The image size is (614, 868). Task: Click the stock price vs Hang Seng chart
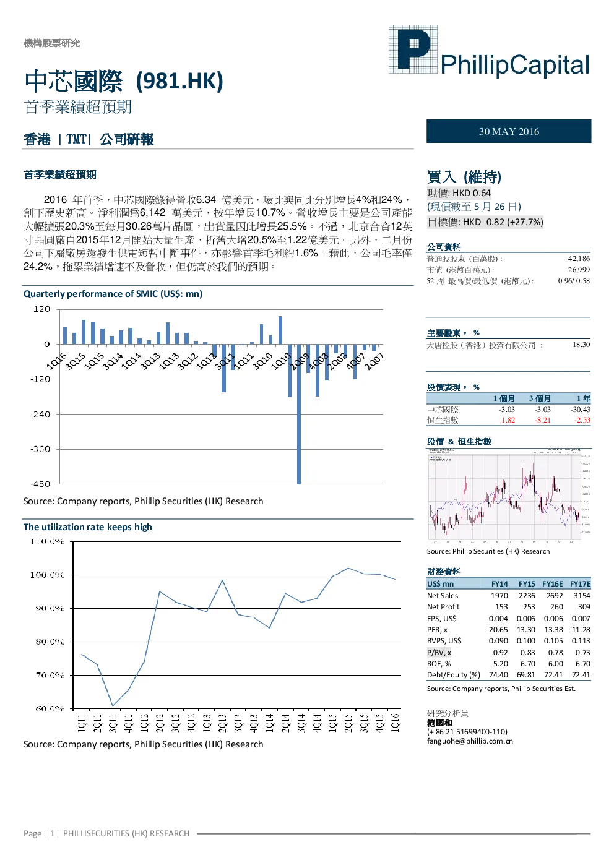pos(509,495)
